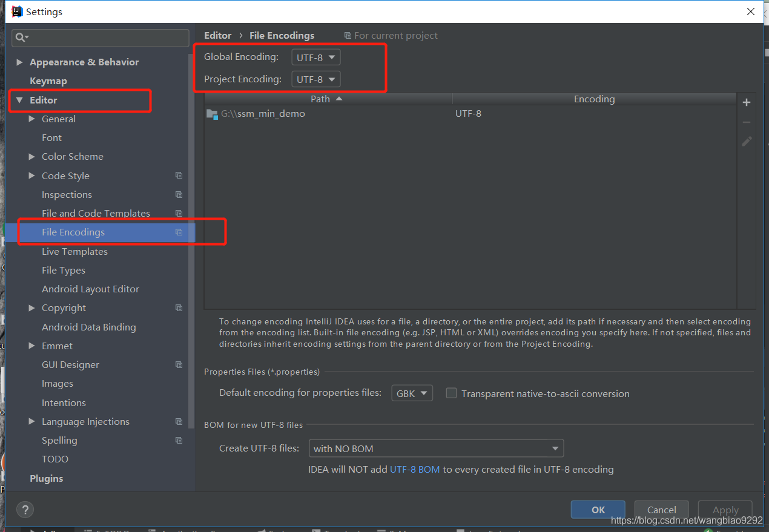Viewport: 769px width, 532px height.
Task: Click the UTF-8 encoding cell for ssm_min_demo
Action: point(469,113)
